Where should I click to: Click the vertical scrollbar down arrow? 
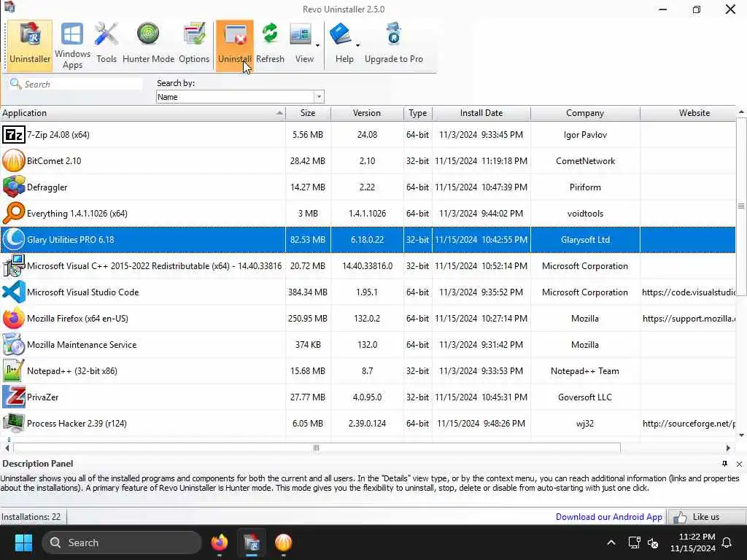click(741, 435)
